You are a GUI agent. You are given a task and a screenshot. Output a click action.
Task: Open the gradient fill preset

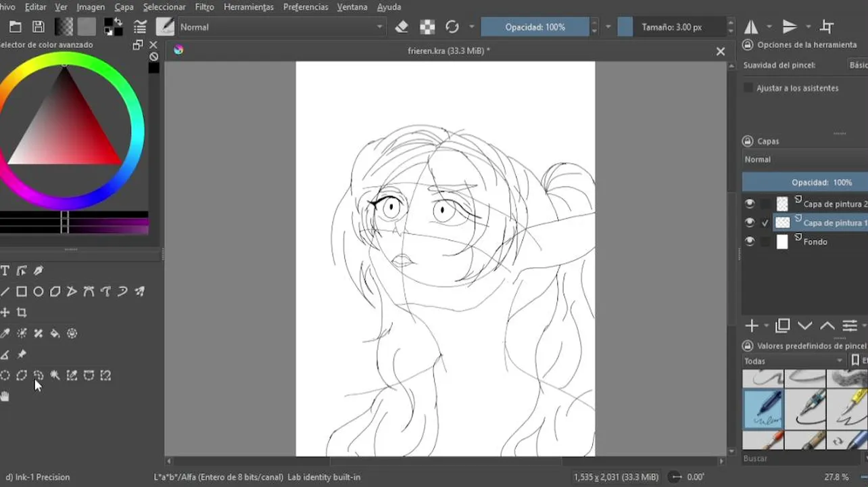tap(64, 27)
